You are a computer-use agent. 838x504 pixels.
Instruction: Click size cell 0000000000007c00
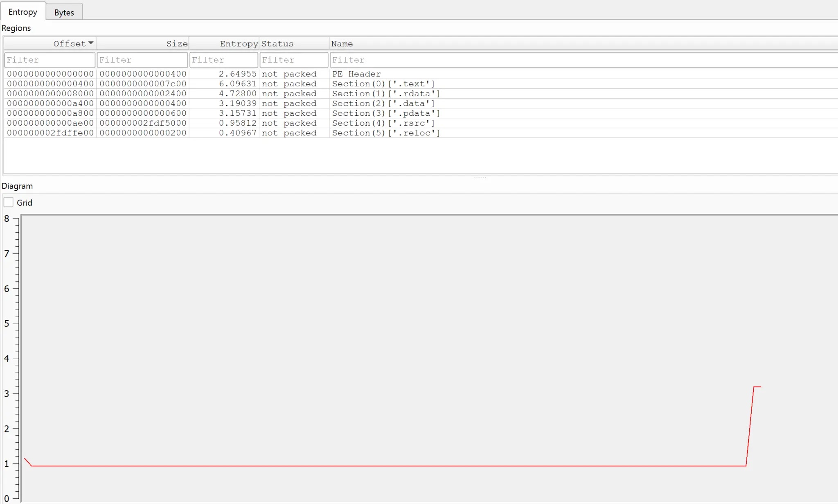[x=143, y=84]
